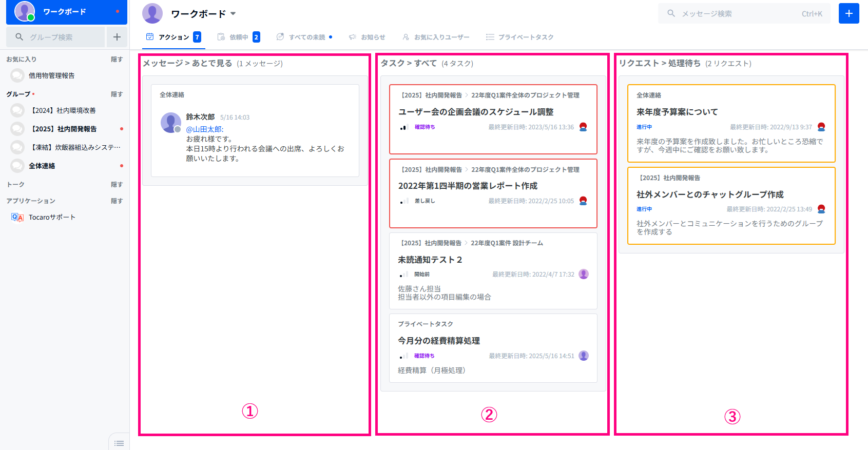
Task: Click 鈴木次郎's avatar in the message
Action: pyautogui.click(x=170, y=123)
